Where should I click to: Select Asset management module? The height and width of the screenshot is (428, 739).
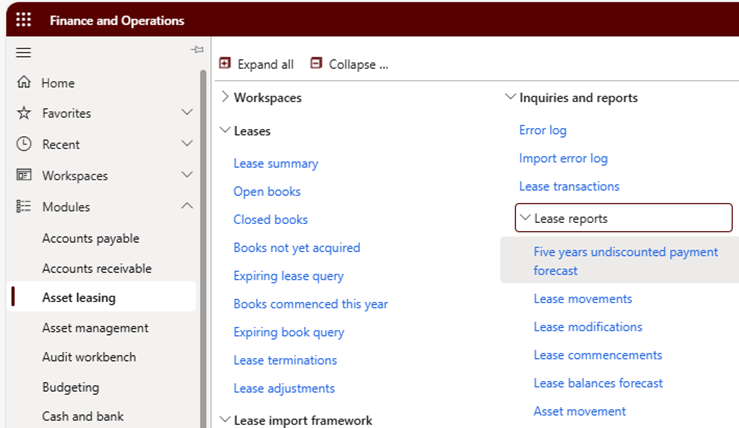(x=95, y=328)
